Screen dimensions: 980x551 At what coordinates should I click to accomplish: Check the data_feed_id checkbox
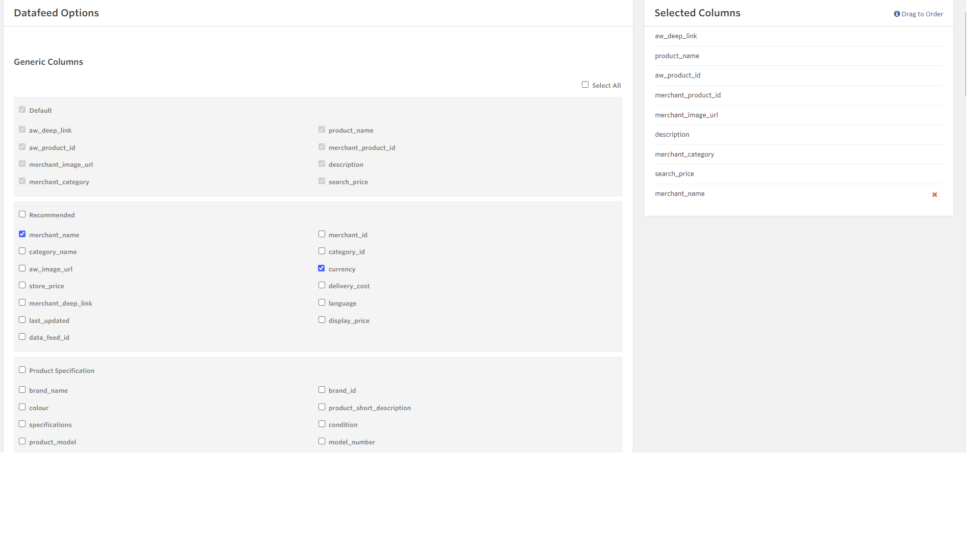click(x=22, y=337)
